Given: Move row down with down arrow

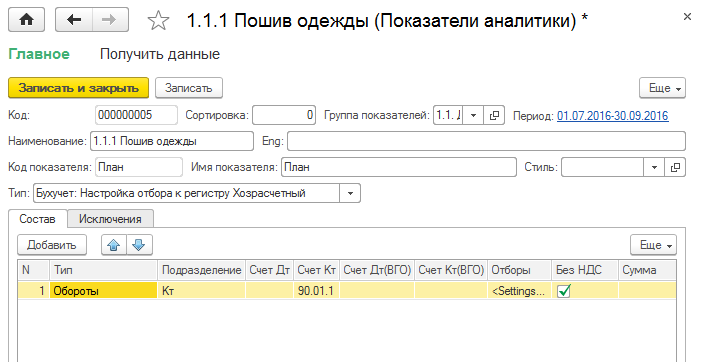Looking at the screenshot, I should (139, 245).
